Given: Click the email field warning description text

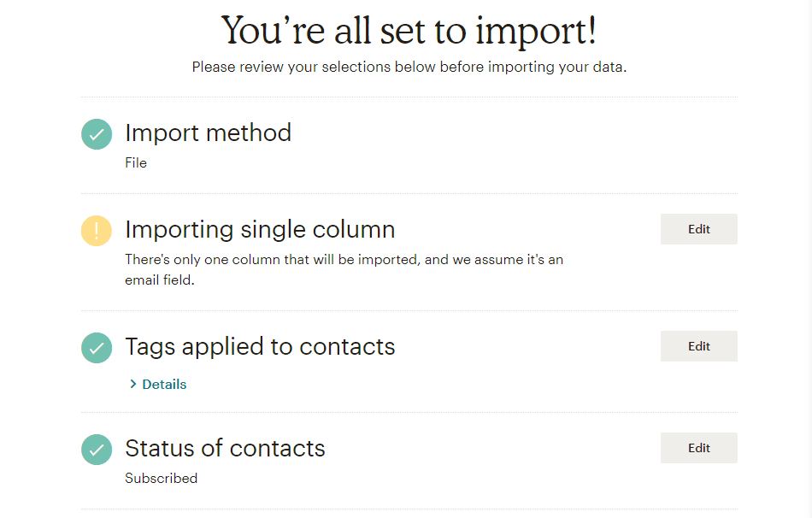Looking at the screenshot, I should (344, 269).
